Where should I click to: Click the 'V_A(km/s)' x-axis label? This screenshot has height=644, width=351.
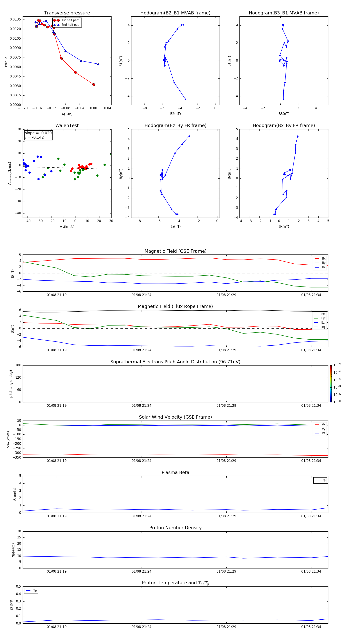(x=67, y=227)
